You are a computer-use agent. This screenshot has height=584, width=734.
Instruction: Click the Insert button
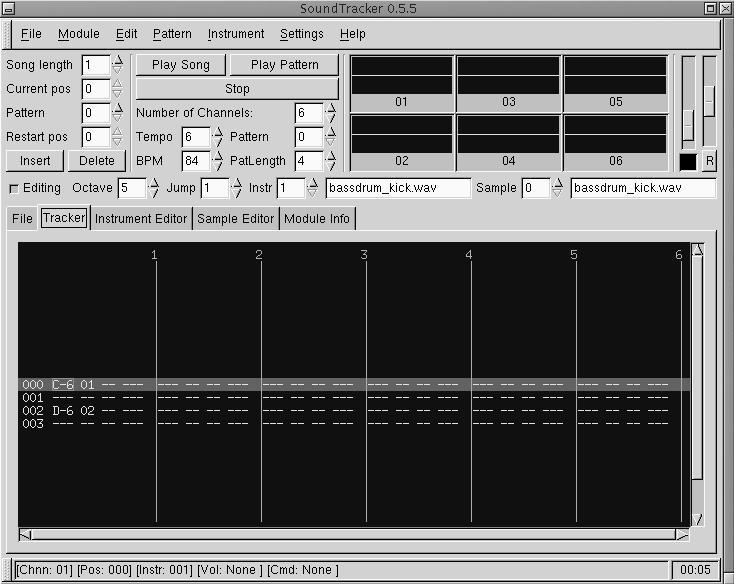tap(35, 160)
